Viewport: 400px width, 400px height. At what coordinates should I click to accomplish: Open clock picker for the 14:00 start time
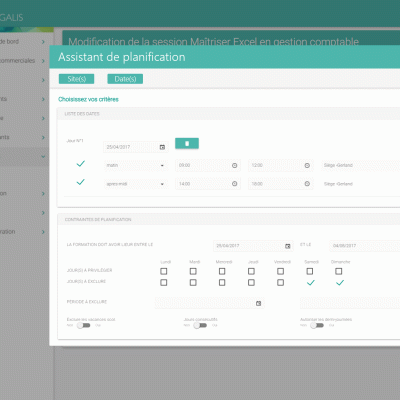[x=234, y=184]
